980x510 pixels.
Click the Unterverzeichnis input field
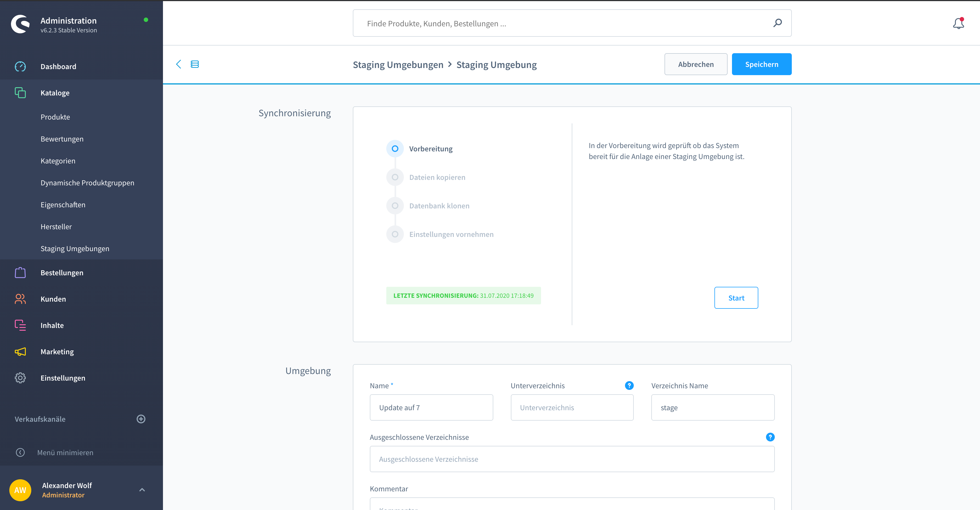point(572,407)
